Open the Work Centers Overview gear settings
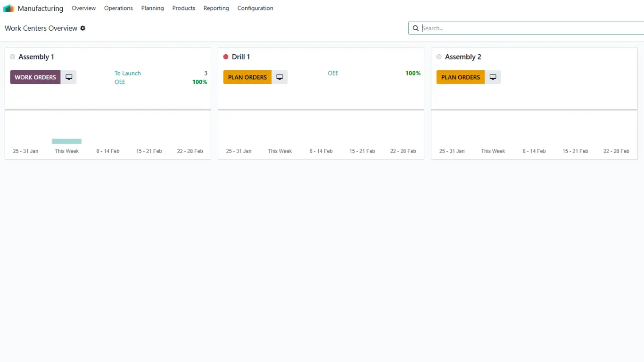Viewport: 644px width, 362px height. (83, 28)
